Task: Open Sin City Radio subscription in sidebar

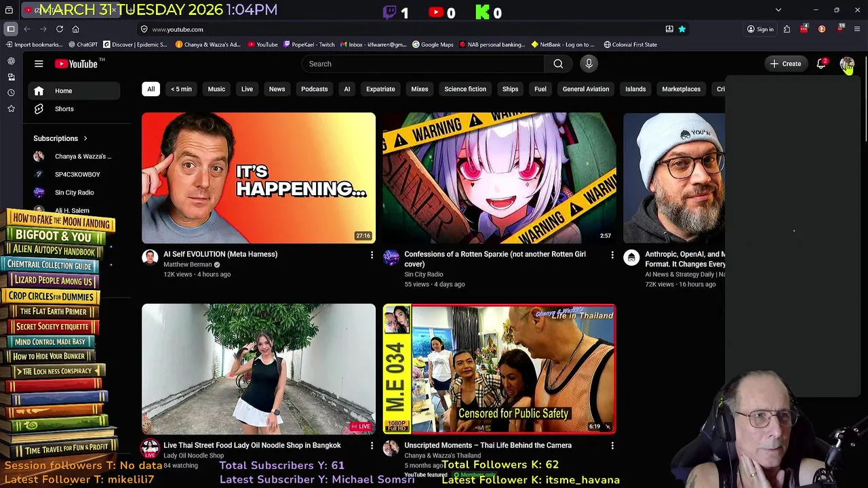Action: [x=74, y=192]
